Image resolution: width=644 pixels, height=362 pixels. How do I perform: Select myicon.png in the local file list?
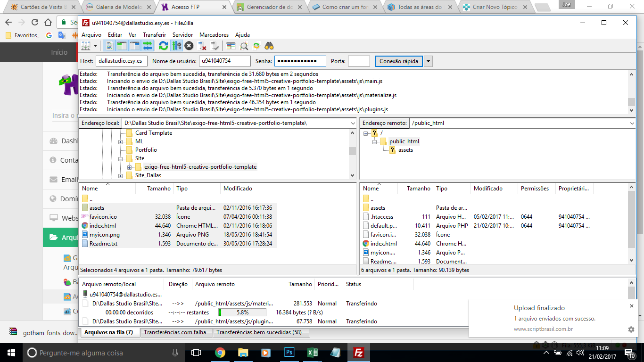[x=178, y=235]
